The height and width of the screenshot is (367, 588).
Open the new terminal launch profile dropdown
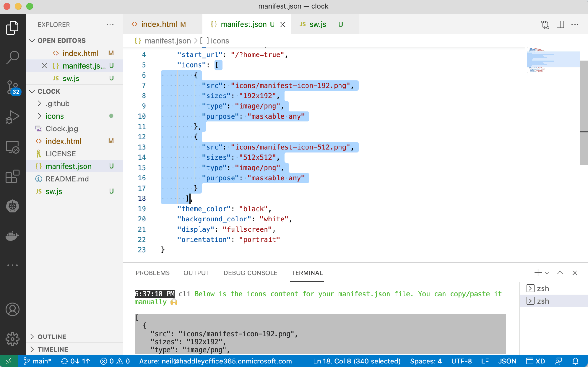pyautogui.click(x=547, y=273)
